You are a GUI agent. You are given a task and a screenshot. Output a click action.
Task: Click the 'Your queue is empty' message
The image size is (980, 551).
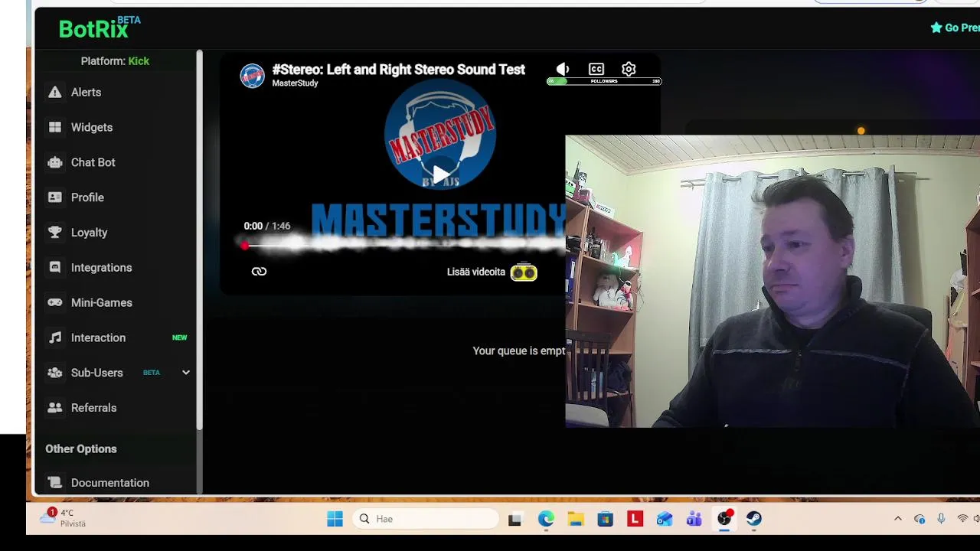coord(519,350)
